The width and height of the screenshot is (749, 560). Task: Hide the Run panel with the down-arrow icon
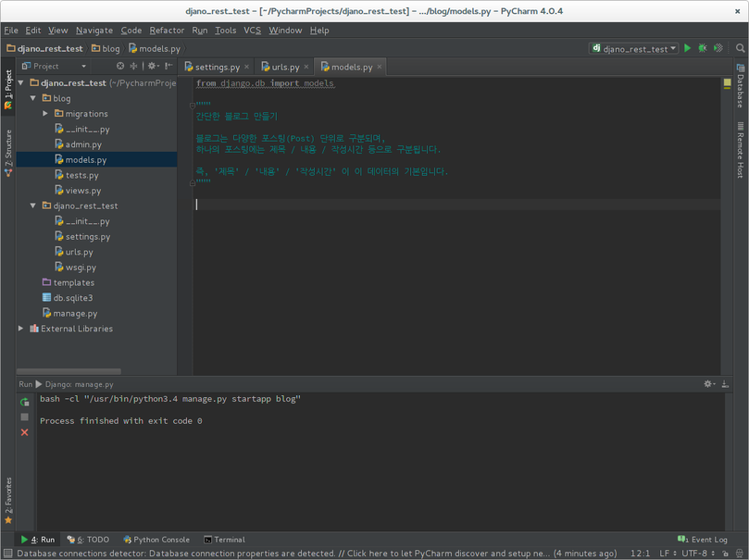[725, 384]
